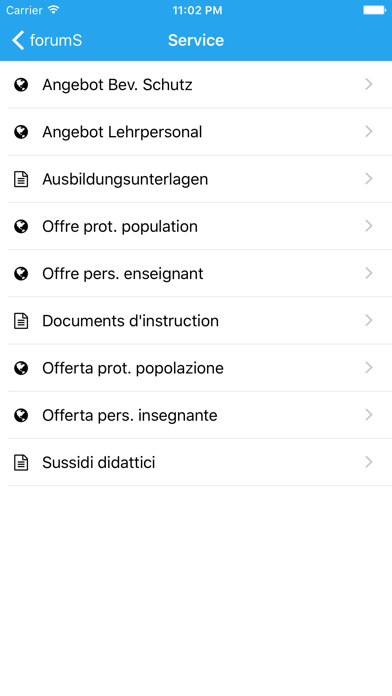Screen dimensions: 392x696
Task: Tap the document icon beside Ausbildungsunterlagen
Action: (x=21, y=179)
